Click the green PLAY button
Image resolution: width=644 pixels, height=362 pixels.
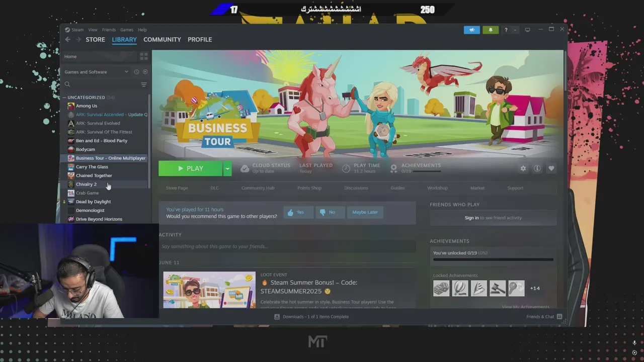click(190, 168)
